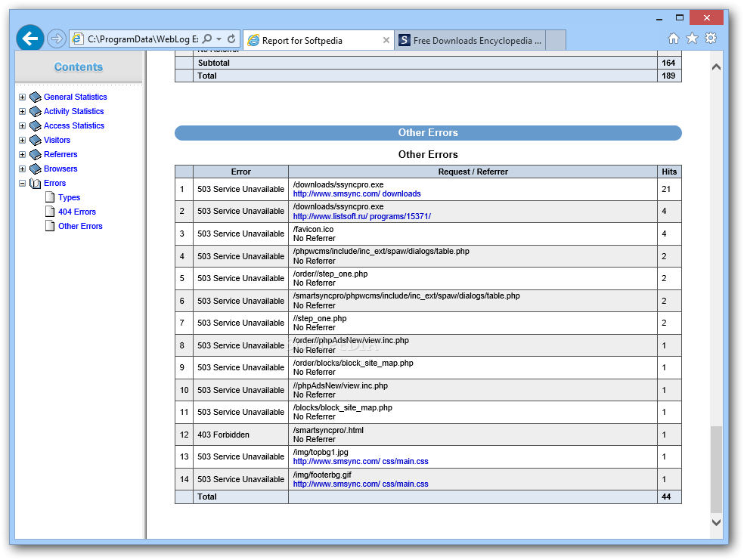
Task: Select the 403 Forbidden cell
Action: 241,435
